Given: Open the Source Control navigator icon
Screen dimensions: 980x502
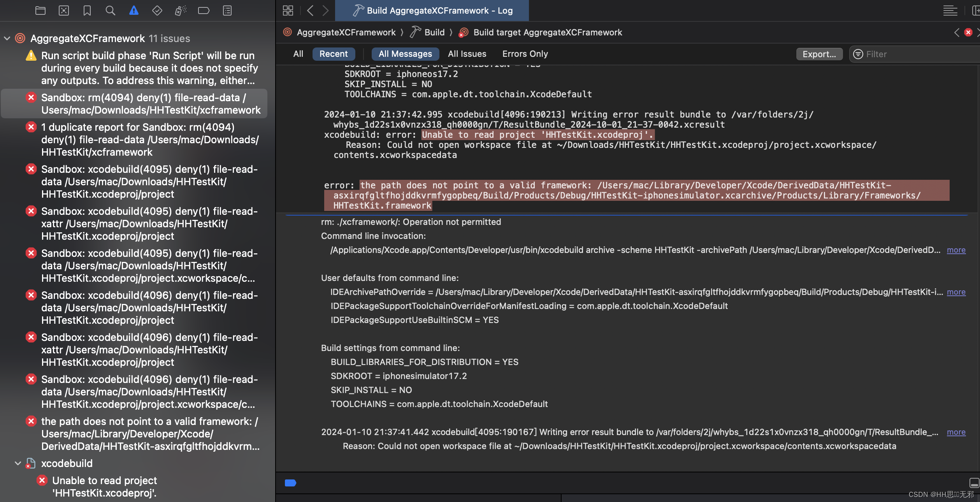Looking at the screenshot, I should point(64,11).
